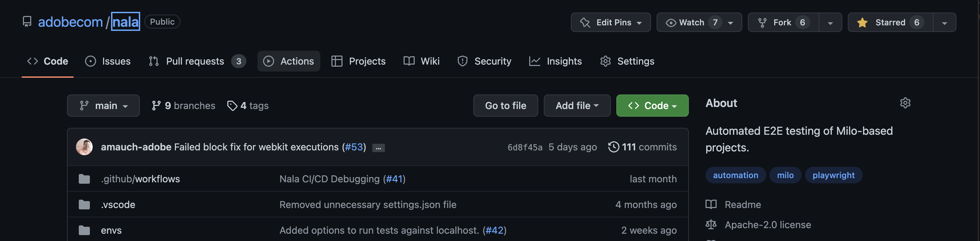Click the Watch count badge showing 7
This screenshot has width=980, height=241.
tap(715, 23)
